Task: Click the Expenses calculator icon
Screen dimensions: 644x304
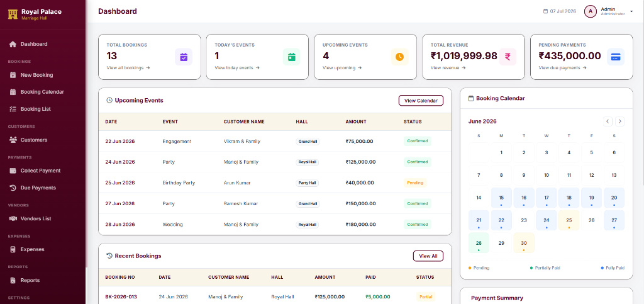Action: pos(13,249)
